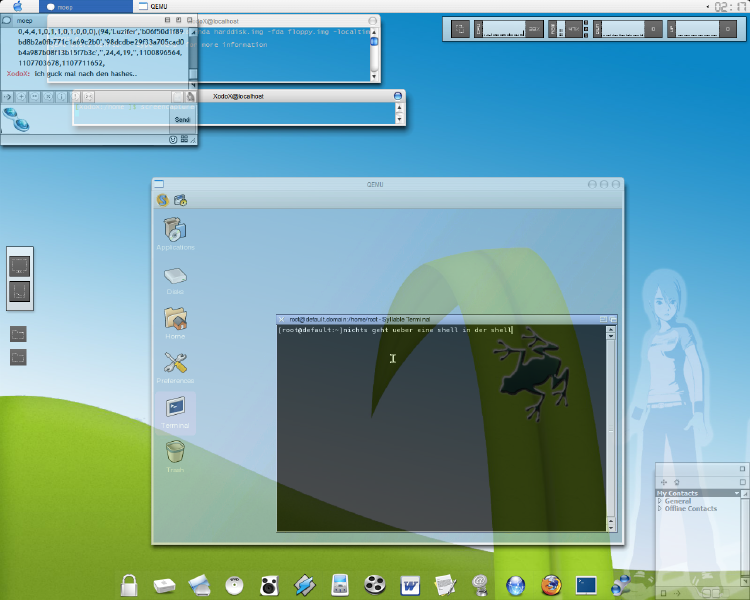
Task: Open the Home folder icon in QEMU
Action: tap(175, 323)
